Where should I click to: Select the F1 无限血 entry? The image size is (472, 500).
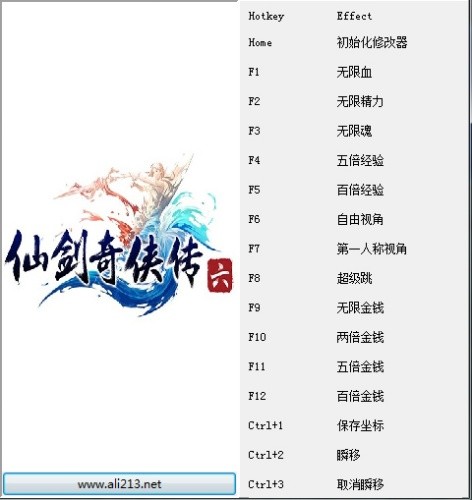tap(354, 72)
